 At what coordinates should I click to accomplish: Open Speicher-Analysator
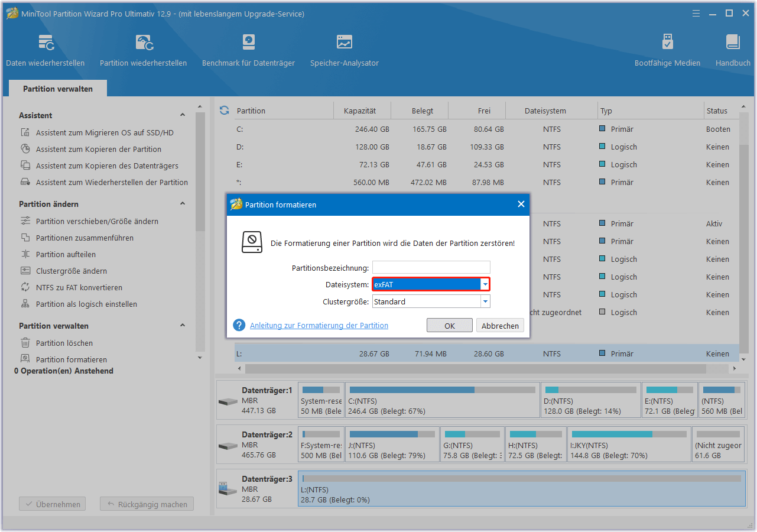[345, 51]
